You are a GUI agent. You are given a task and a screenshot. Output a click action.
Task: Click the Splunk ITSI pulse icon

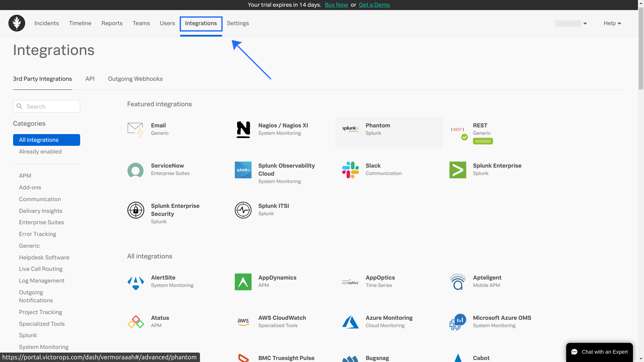[x=243, y=210]
